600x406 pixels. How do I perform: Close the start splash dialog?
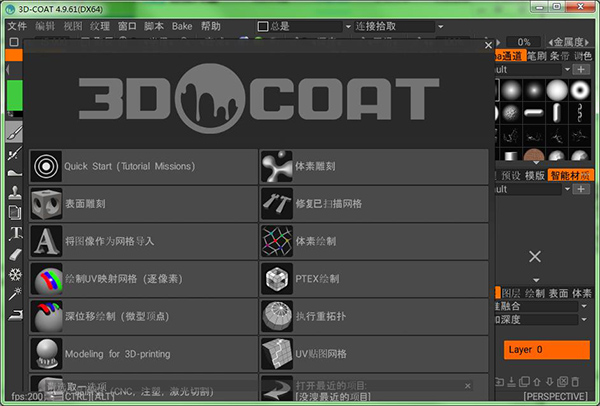pyautogui.click(x=488, y=45)
